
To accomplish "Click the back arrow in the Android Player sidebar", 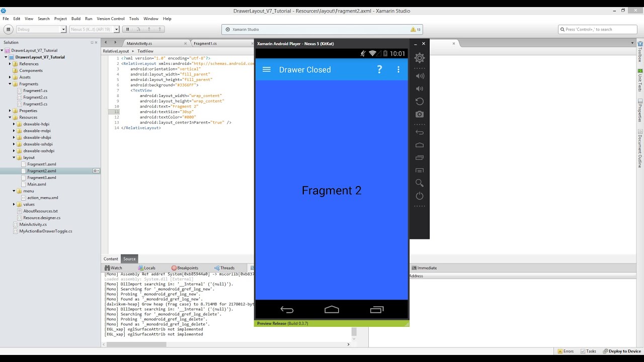I will 420,132.
